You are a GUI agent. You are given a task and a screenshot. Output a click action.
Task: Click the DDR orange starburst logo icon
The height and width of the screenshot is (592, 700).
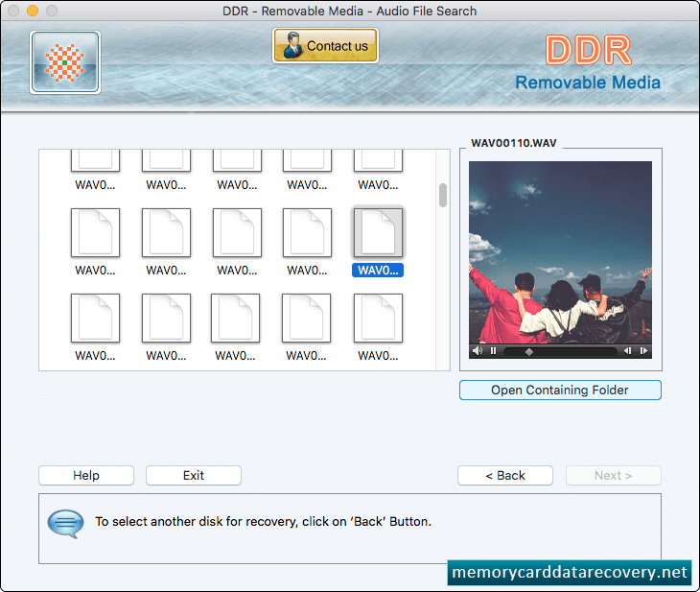click(65, 62)
